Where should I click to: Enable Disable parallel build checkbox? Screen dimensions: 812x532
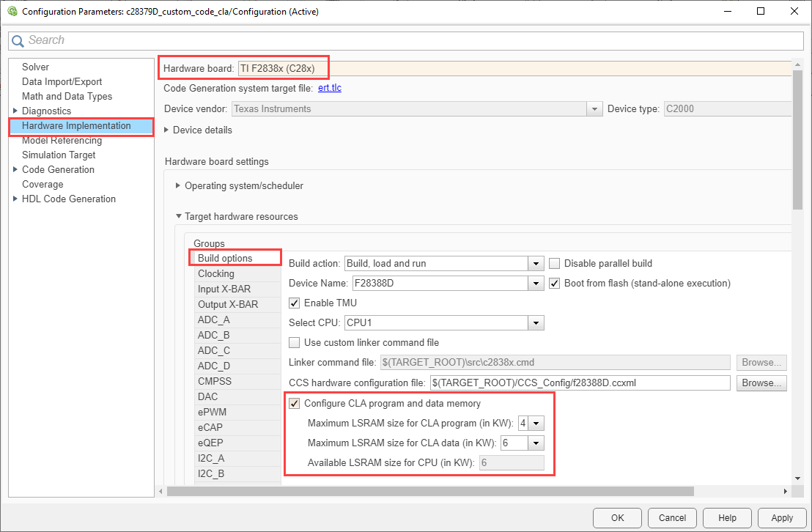pyautogui.click(x=555, y=264)
